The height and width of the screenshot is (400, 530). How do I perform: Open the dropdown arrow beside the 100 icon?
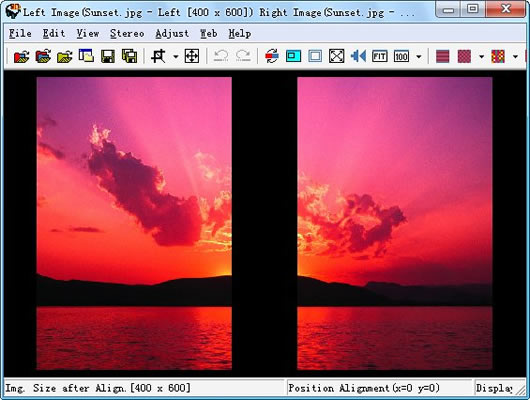click(418, 56)
